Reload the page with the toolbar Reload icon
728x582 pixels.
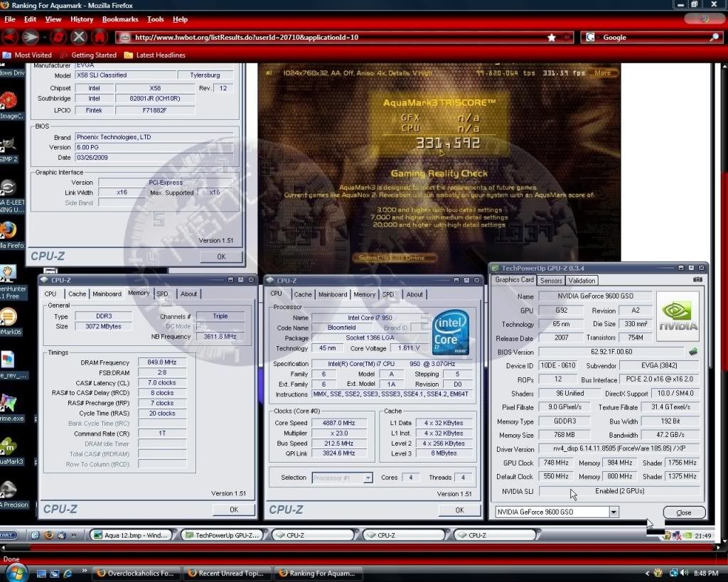click(58, 37)
